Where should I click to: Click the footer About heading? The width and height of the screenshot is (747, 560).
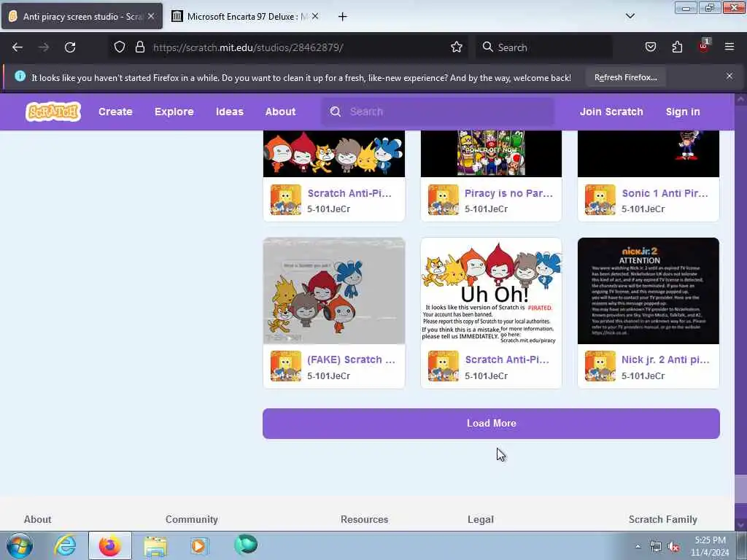[38, 519]
